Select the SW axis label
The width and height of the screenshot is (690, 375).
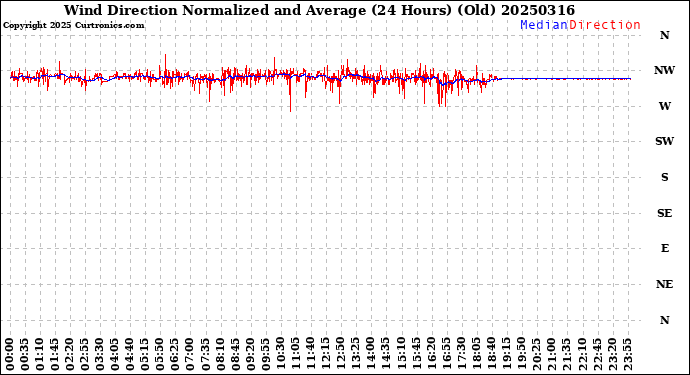pyautogui.click(x=664, y=141)
